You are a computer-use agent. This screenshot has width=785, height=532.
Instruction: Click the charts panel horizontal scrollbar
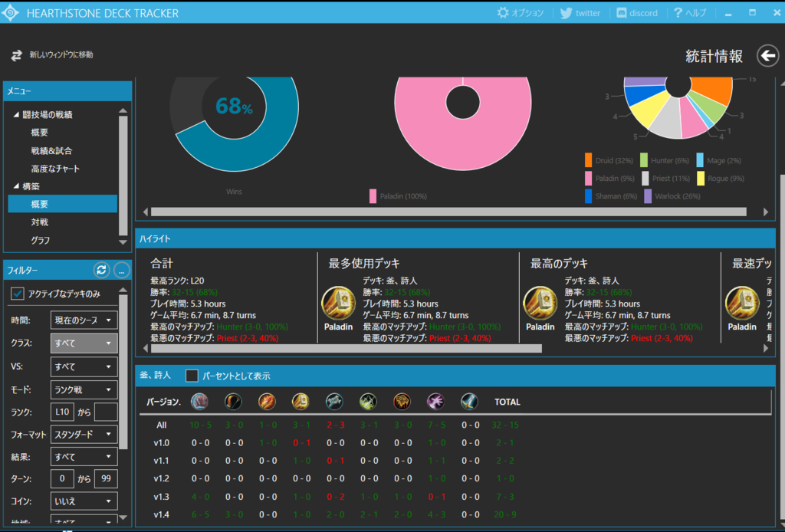(x=448, y=212)
